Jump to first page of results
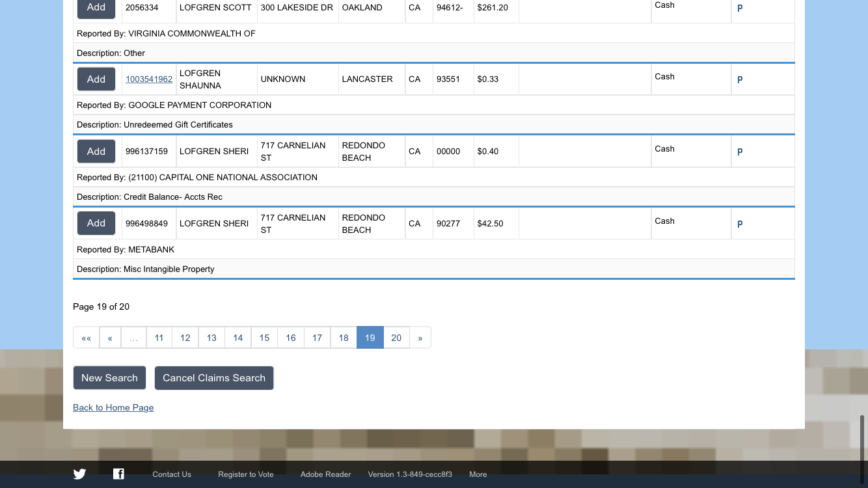868x488 pixels. (x=86, y=338)
